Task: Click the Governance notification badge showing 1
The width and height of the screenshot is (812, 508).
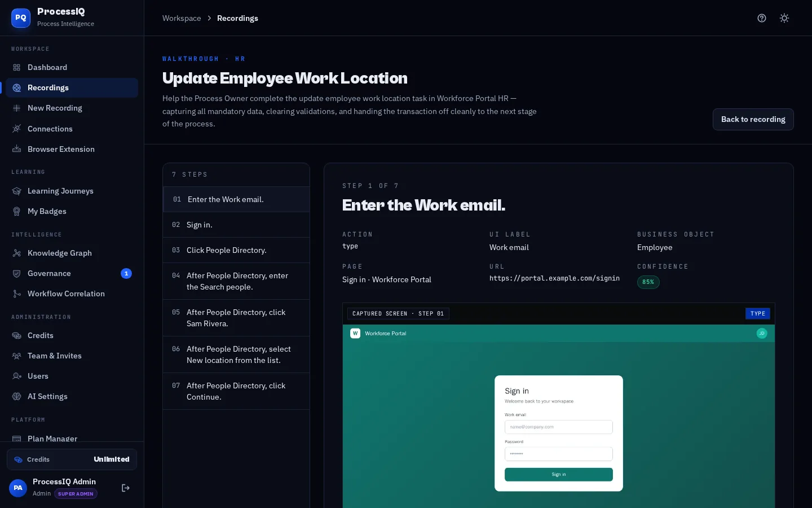Action: coord(126,273)
